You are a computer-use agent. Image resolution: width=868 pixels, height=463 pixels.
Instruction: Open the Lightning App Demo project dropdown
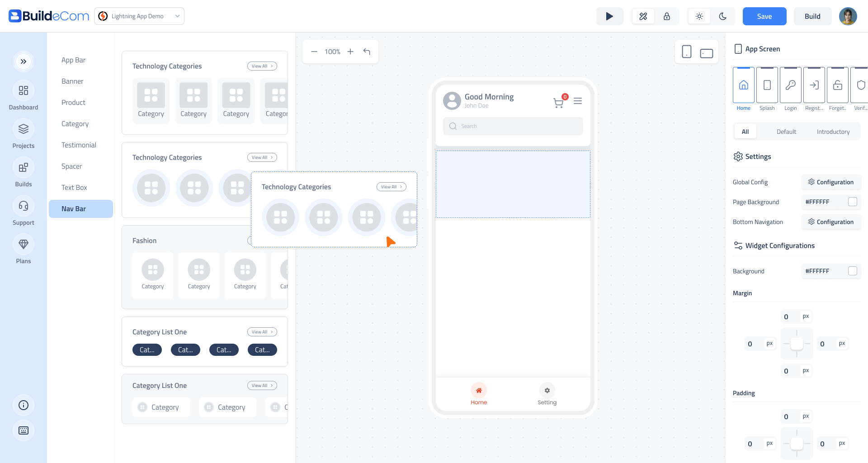(139, 16)
